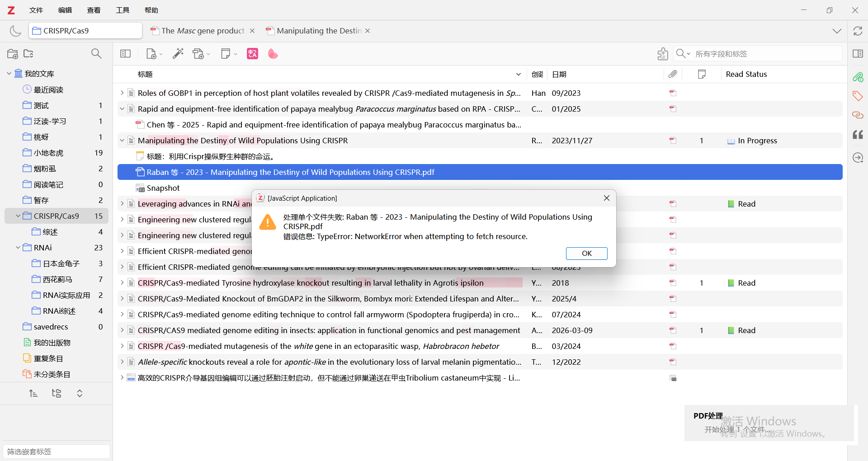
Task: Click PDF icon of the Roles of GOBP1 row
Action: pos(673,93)
